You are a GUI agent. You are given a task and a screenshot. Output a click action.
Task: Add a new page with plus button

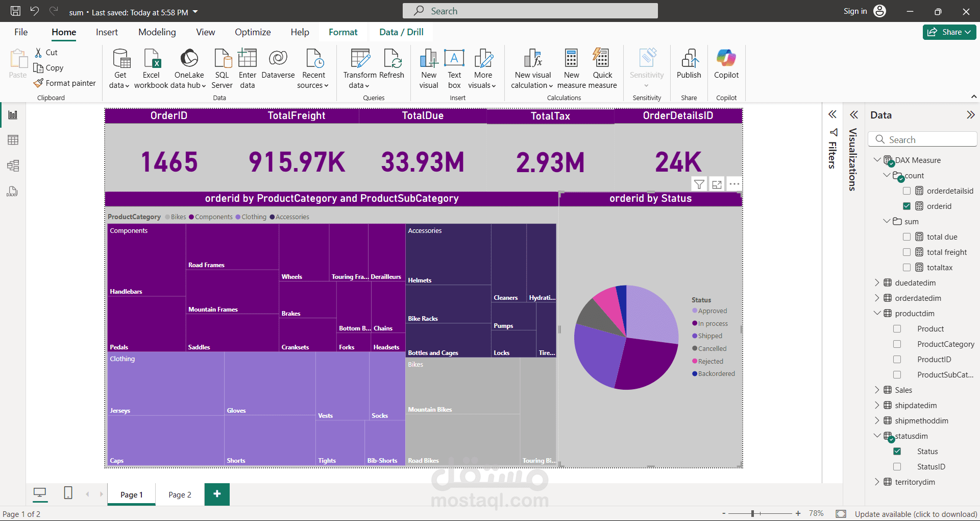coord(217,494)
